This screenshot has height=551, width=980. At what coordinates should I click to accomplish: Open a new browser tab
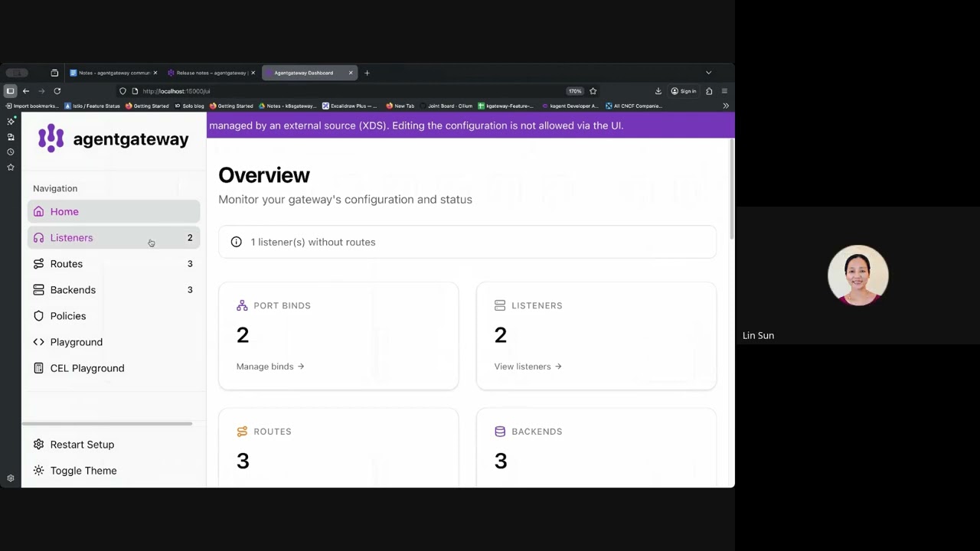(367, 73)
